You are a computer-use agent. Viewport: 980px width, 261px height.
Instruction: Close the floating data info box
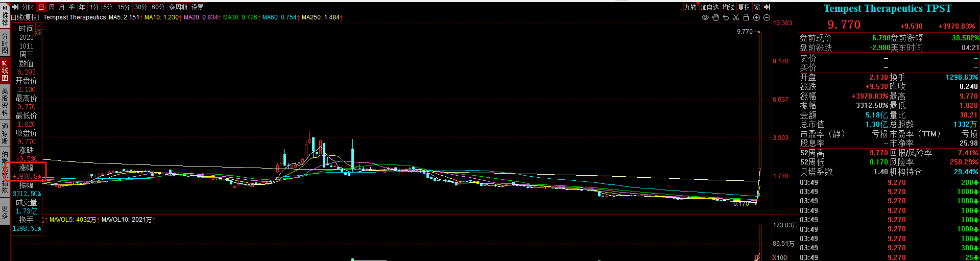tap(38, 27)
